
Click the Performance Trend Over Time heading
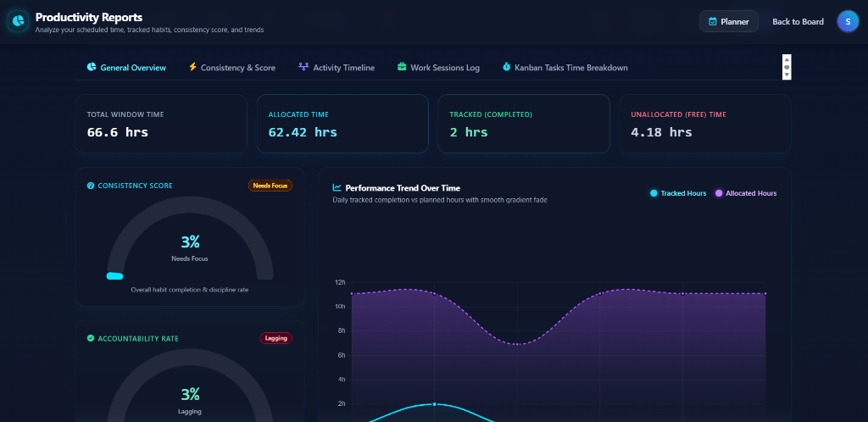[403, 188]
